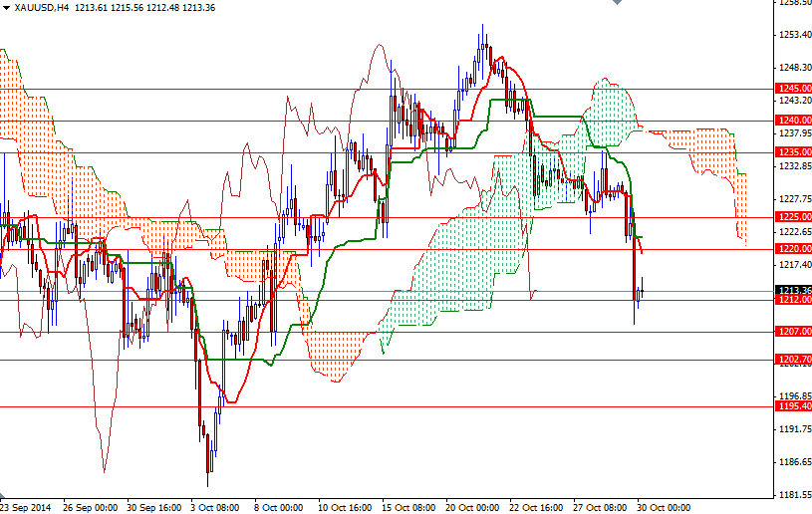Click the 23 Sep 2014 date label
Image resolution: width=812 pixels, height=514 pixels.
[x=27, y=506]
